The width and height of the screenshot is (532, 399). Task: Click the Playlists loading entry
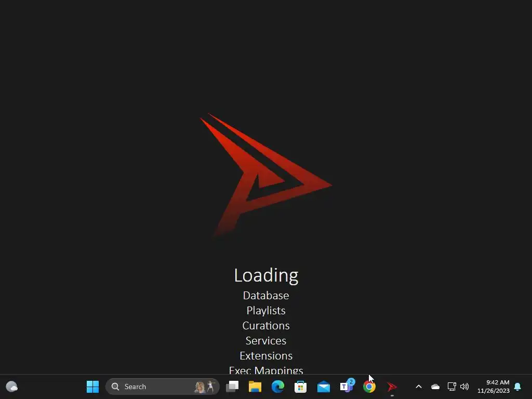coord(266,311)
